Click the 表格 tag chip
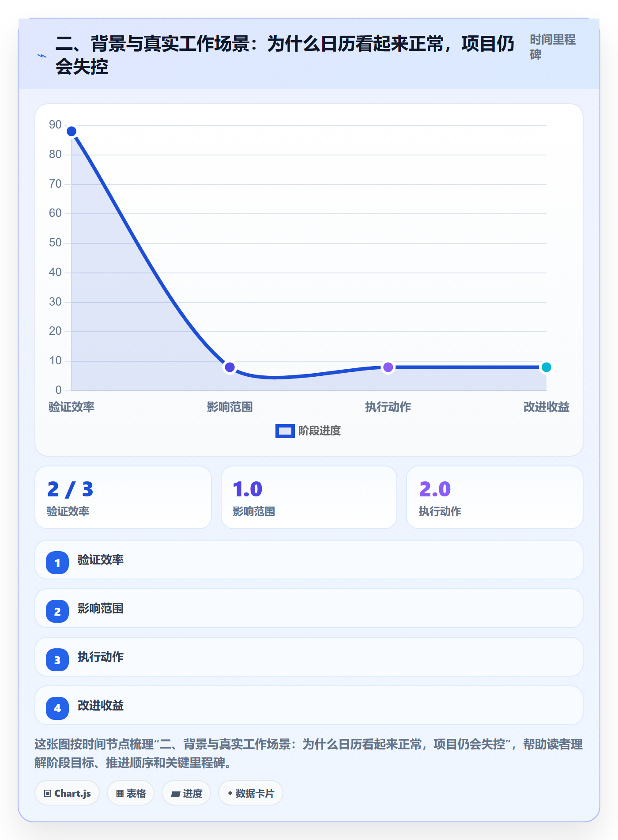This screenshot has width=618, height=840. click(x=131, y=793)
